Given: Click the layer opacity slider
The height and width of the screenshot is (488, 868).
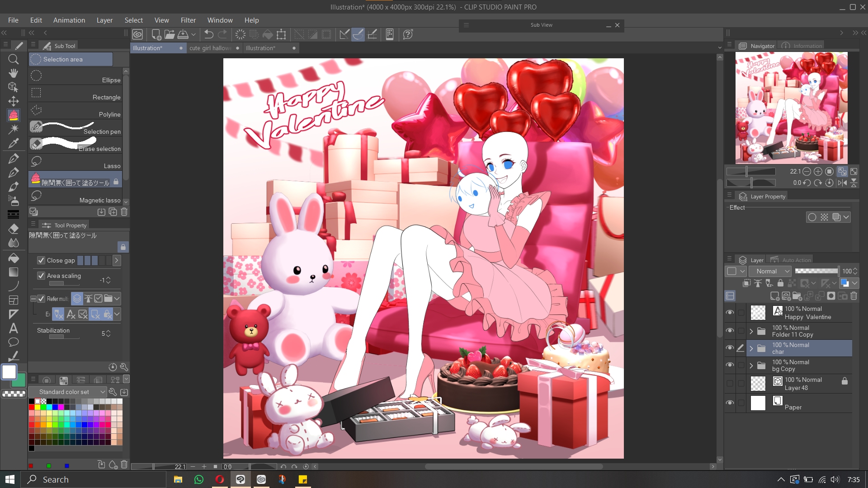Looking at the screenshot, I should (816, 271).
